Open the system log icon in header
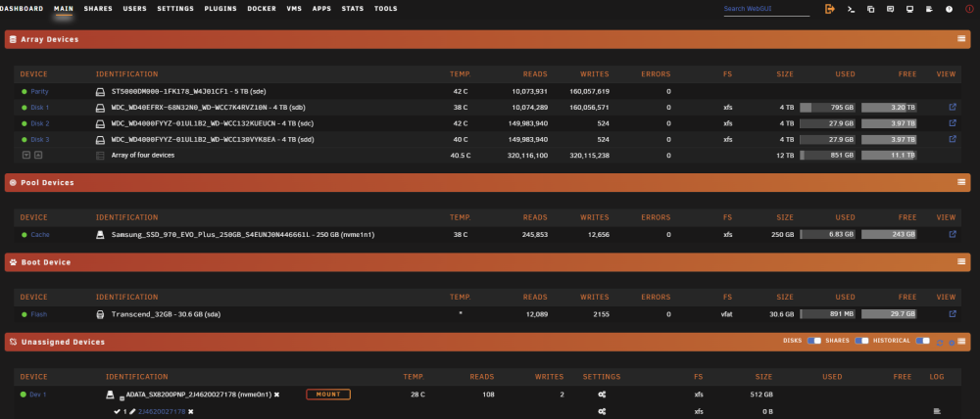Screen dimensions: 980x419 tap(929, 10)
